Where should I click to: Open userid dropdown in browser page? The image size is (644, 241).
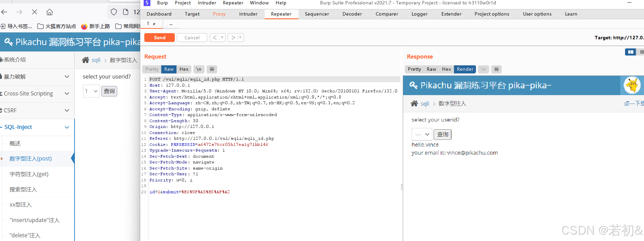91,91
